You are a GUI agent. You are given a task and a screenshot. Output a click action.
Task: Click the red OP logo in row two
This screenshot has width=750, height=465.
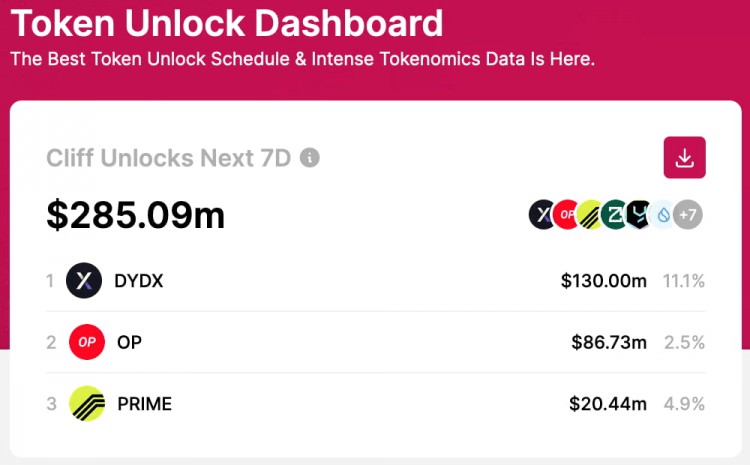coord(87,342)
